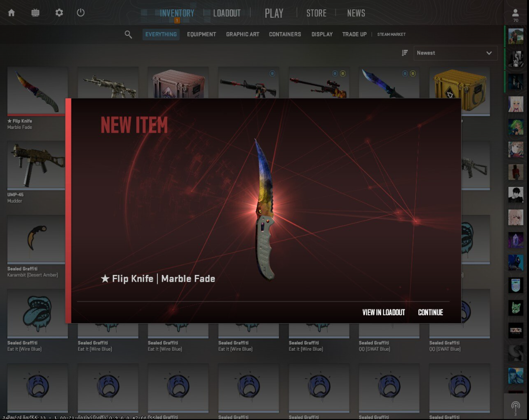
Task: Click the broadcast antenna icon in the sidebar
Action: [x=515, y=406]
